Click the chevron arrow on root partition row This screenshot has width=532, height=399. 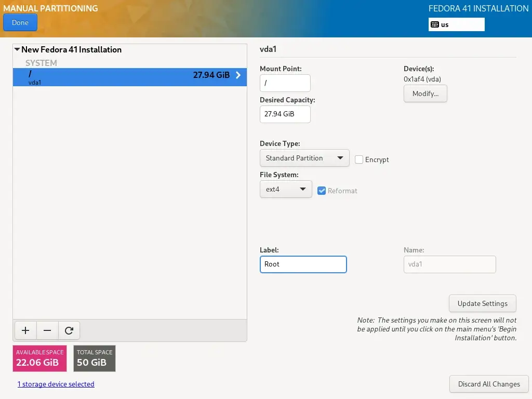click(x=238, y=75)
